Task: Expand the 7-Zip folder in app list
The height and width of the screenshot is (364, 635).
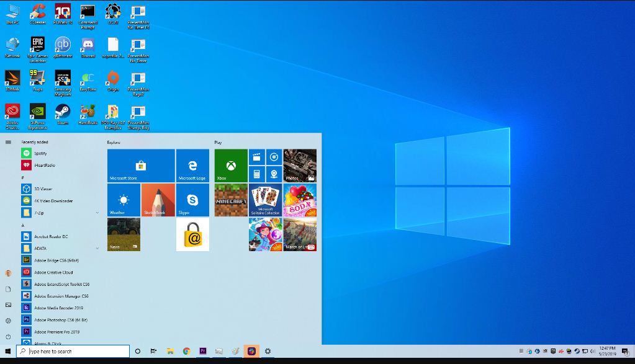Action: (60, 213)
